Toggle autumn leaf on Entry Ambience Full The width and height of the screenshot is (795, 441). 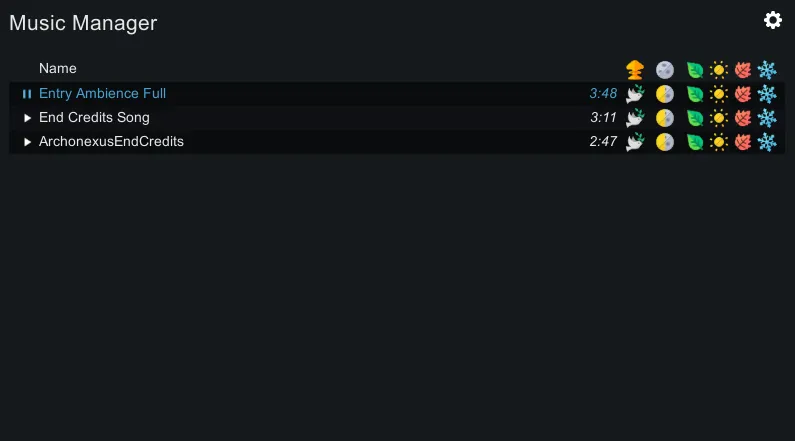click(x=743, y=94)
